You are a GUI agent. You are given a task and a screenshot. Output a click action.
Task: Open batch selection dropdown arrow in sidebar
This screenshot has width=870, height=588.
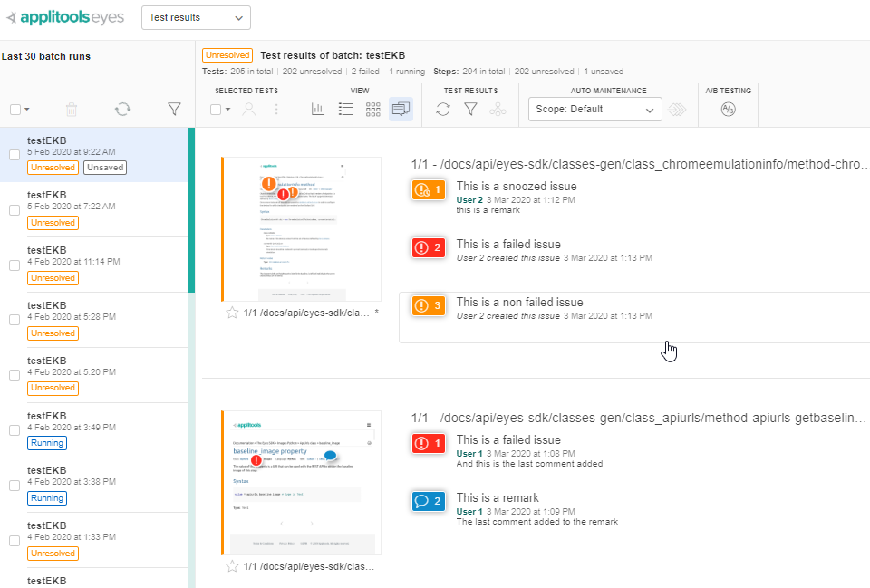point(27,110)
